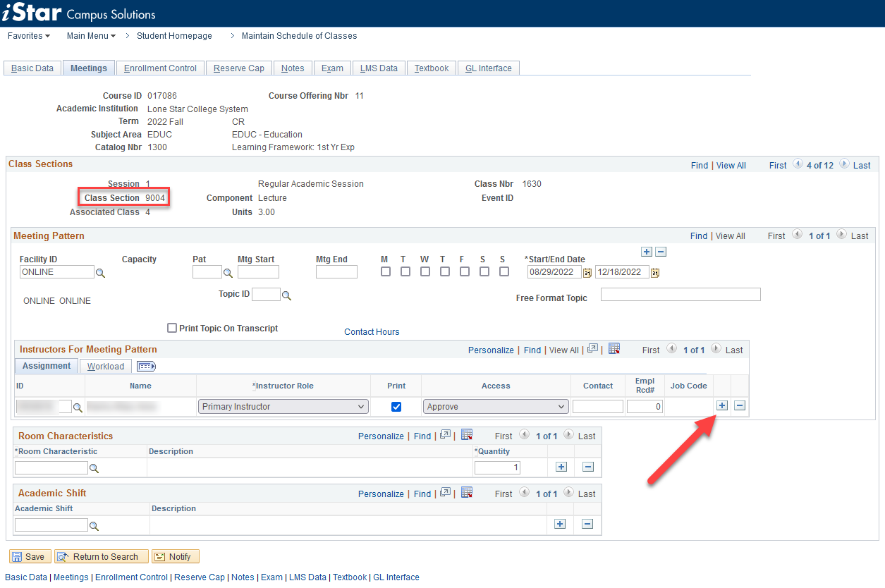Open the Textbook tab

pyautogui.click(x=432, y=68)
